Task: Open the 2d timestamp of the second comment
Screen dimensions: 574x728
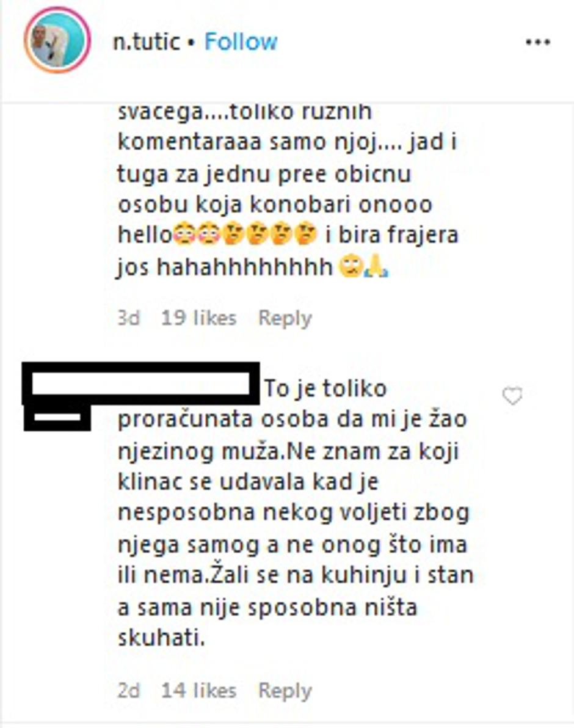Action: [128, 691]
